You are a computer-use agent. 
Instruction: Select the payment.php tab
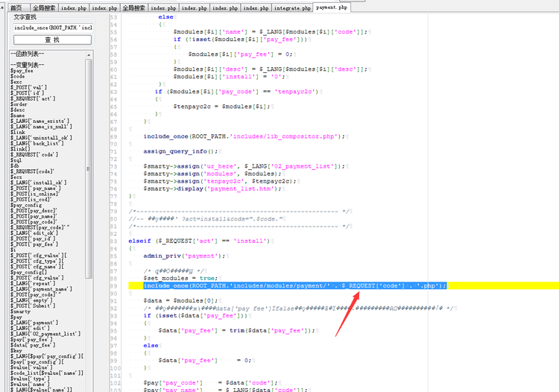click(x=331, y=7)
